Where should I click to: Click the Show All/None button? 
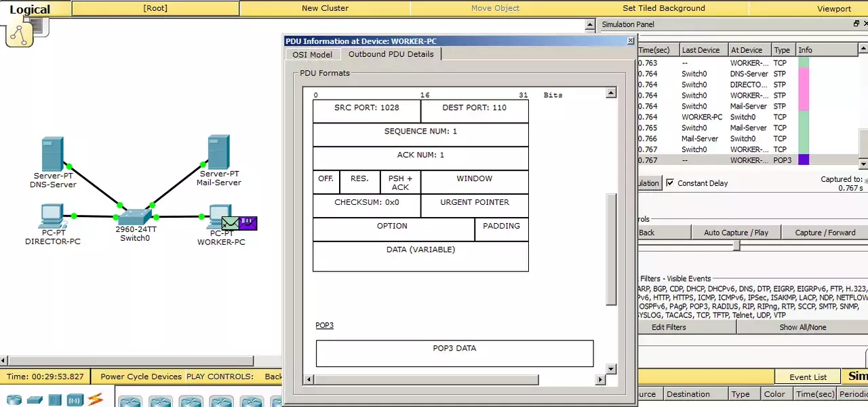tap(802, 327)
